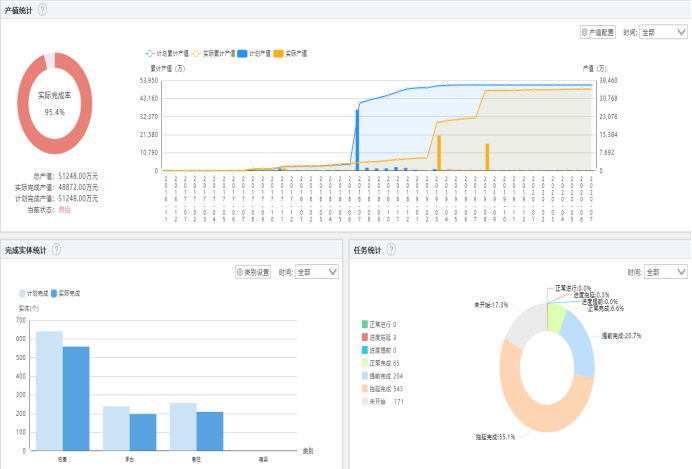Open 类别设置 settings button
Viewport: 692px width, 469px height.
coord(253,271)
